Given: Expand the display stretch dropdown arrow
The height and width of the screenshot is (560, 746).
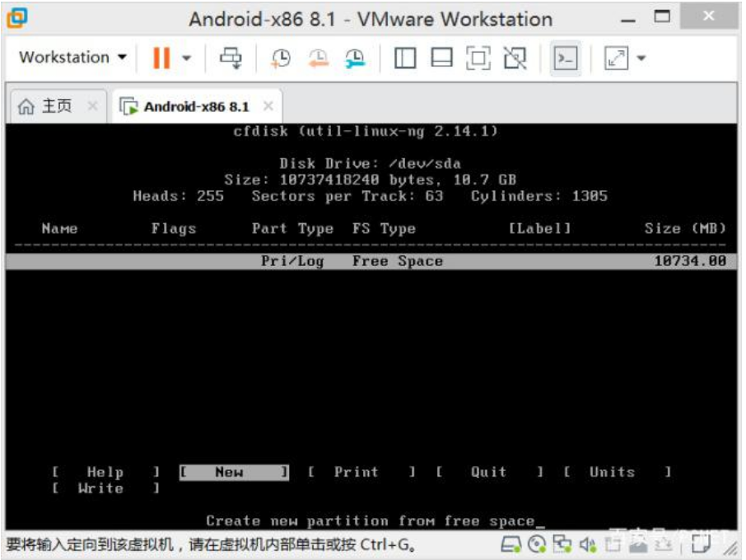Looking at the screenshot, I should click(641, 58).
